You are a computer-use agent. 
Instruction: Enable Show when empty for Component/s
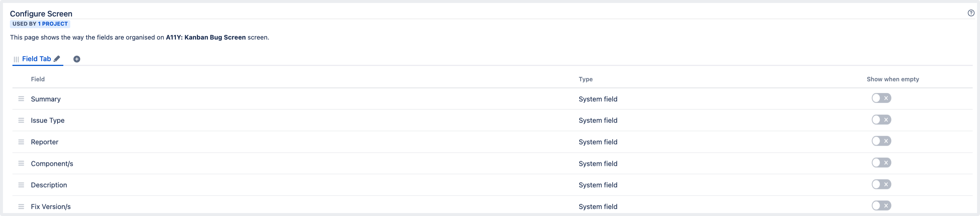(x=882, y=163)
